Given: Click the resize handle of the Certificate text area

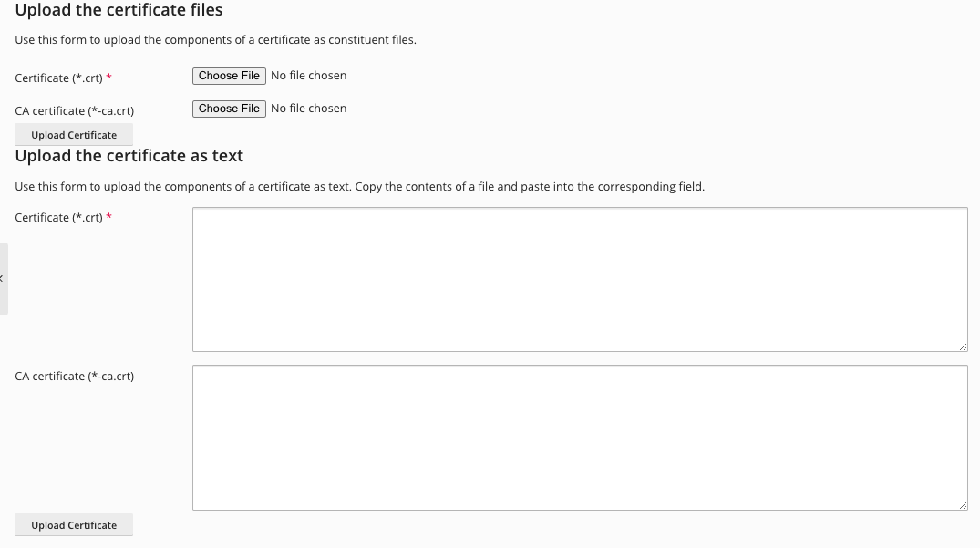Looking at the screenshot, I should coord(963,346).
